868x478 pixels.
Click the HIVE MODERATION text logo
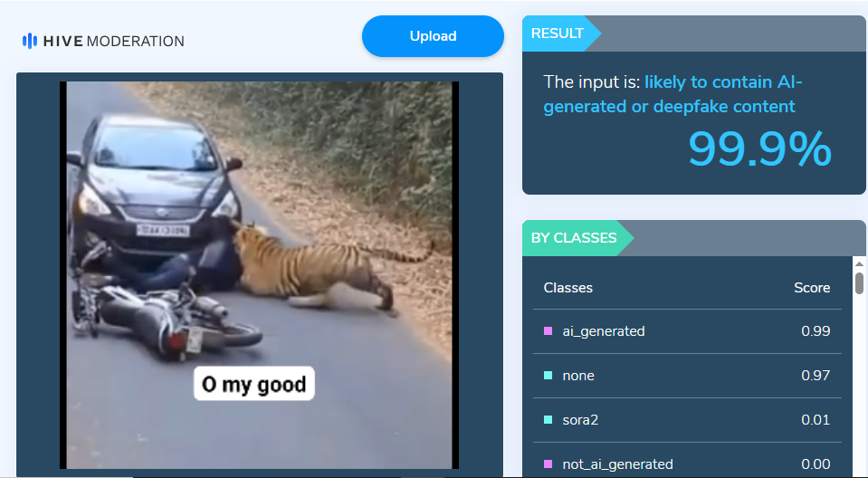coord(113,42)
